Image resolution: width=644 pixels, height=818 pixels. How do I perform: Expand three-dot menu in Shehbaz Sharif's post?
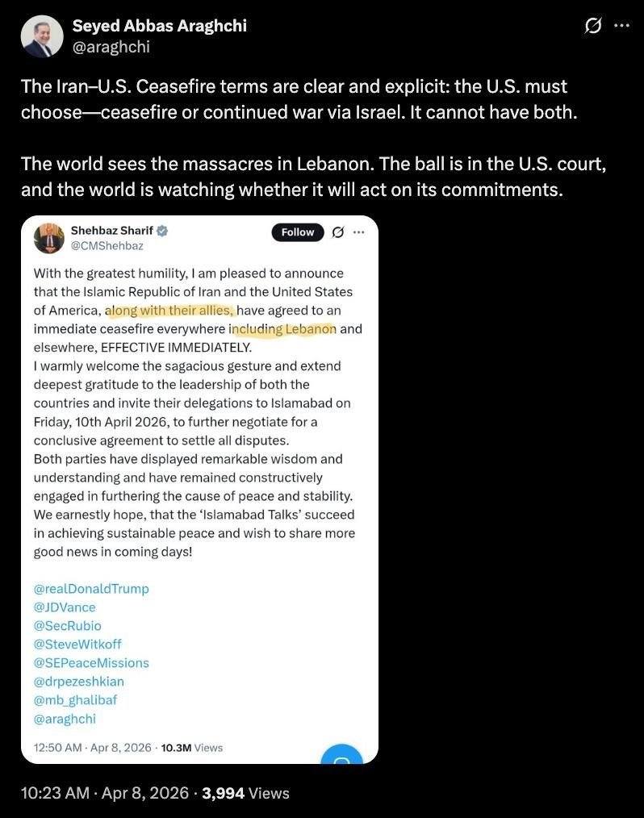click(359, 232)
